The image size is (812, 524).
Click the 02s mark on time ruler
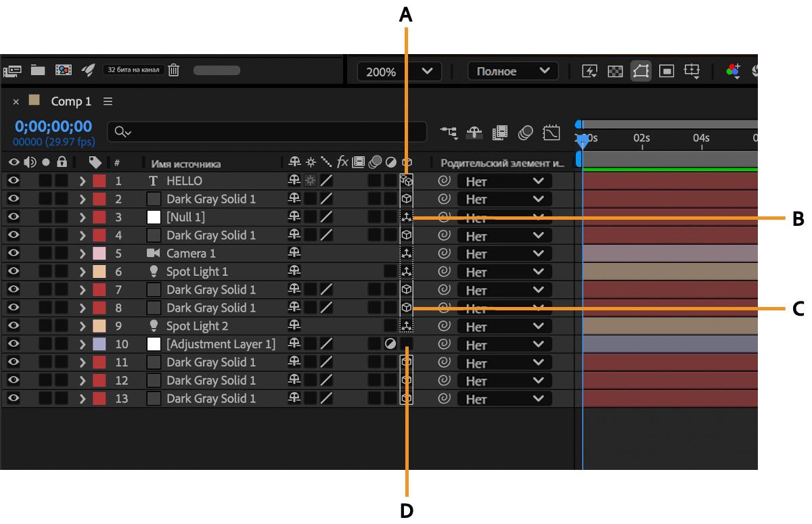click(641, 138)
